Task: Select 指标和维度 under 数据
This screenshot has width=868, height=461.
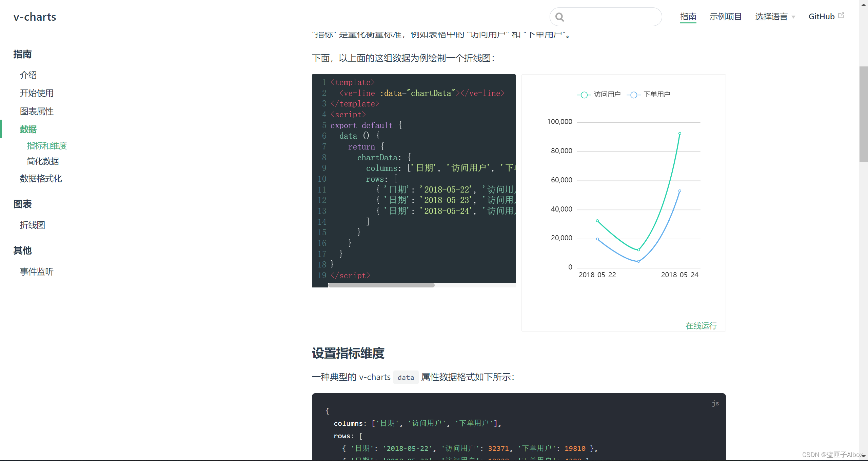Action: click(47, 146)
